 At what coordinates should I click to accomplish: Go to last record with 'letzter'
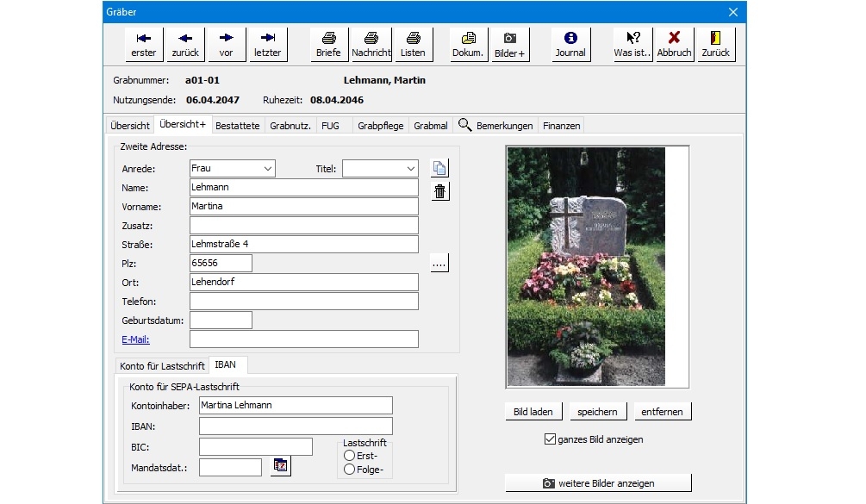pos(267,45)
